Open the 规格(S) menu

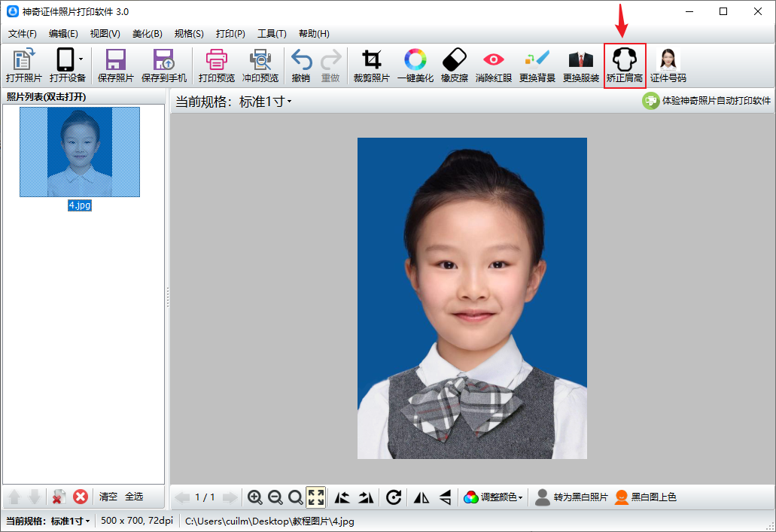[x=188, y=34]
